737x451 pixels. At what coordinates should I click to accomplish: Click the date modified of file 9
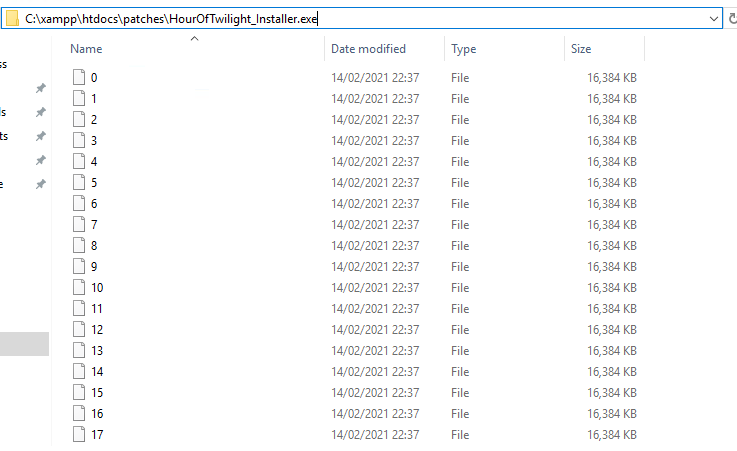(x=375, y=266)
